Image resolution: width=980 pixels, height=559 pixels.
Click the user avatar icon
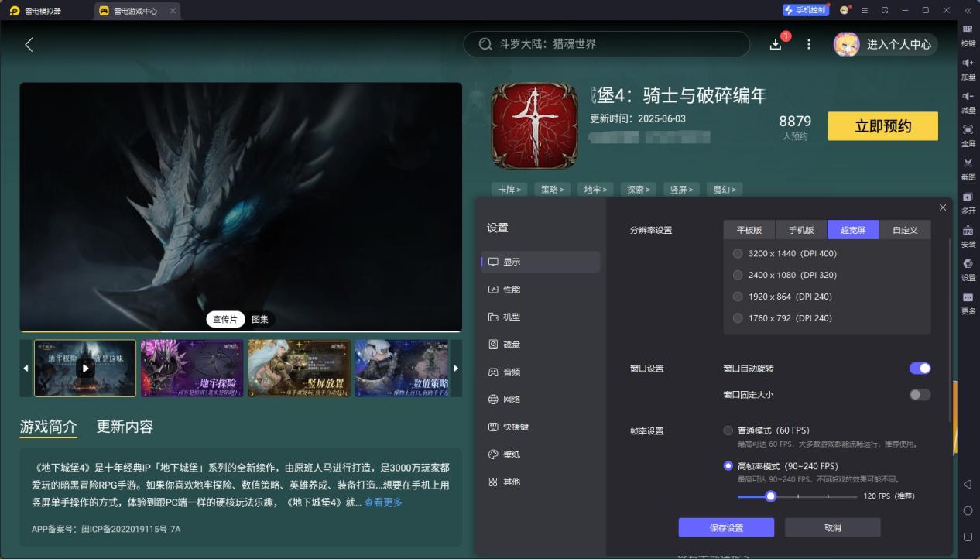846,44
